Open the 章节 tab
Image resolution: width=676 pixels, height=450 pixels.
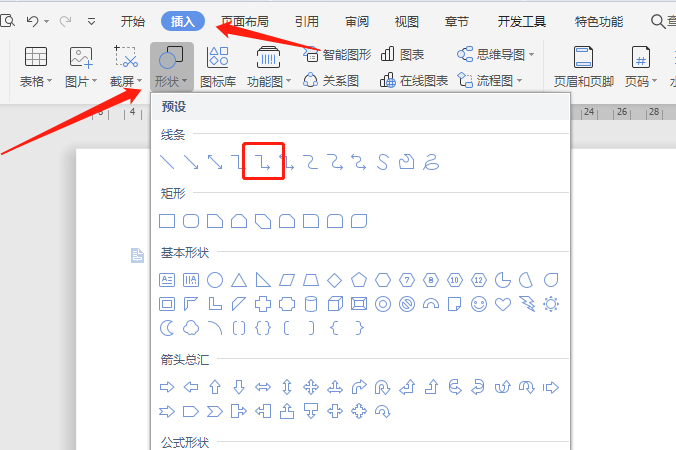point(457,21)
